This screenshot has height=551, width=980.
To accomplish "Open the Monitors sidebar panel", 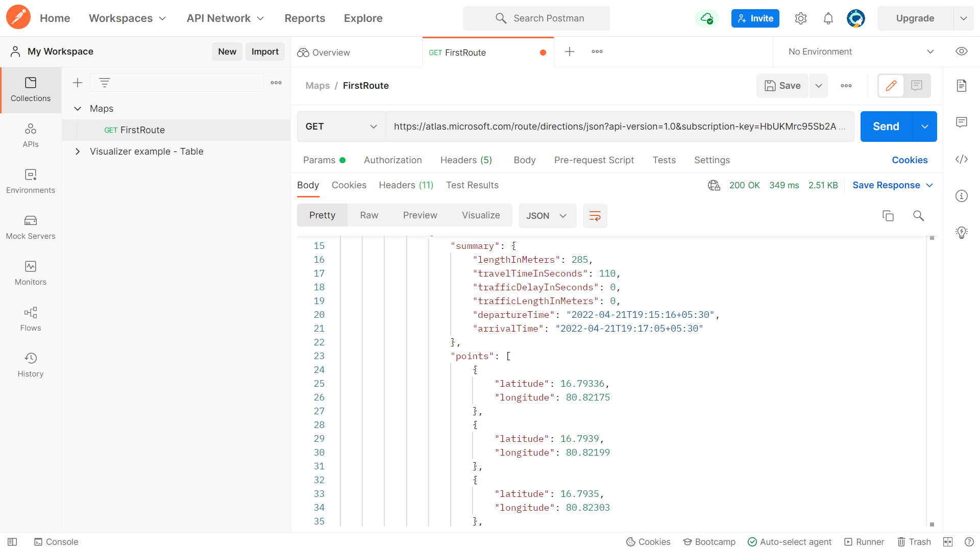I will tap(31, 273).
